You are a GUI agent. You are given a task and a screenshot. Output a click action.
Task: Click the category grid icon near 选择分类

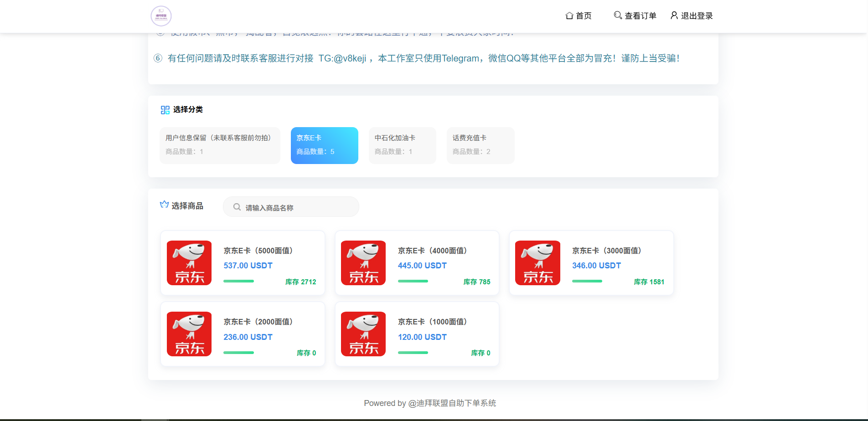165,110
